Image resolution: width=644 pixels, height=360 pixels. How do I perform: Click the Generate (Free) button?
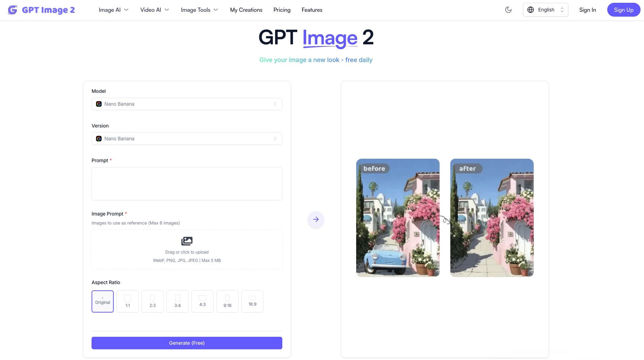[x=187, y=343]
